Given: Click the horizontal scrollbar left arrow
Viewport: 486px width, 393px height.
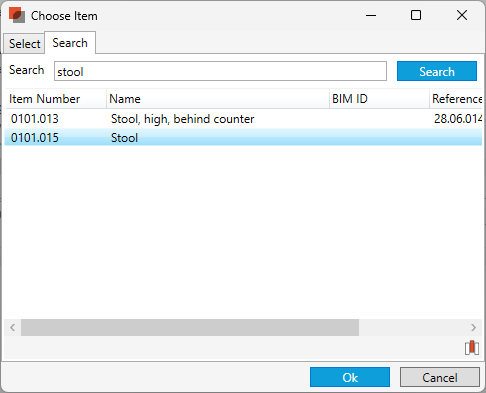Looking at the screenshot, I should 13,328.
